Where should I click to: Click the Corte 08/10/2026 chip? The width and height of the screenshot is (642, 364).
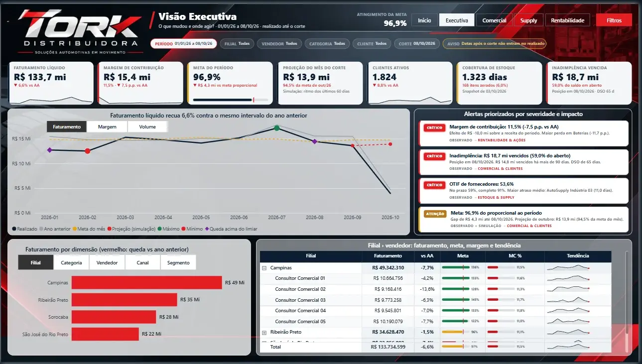tap(417, 44)
